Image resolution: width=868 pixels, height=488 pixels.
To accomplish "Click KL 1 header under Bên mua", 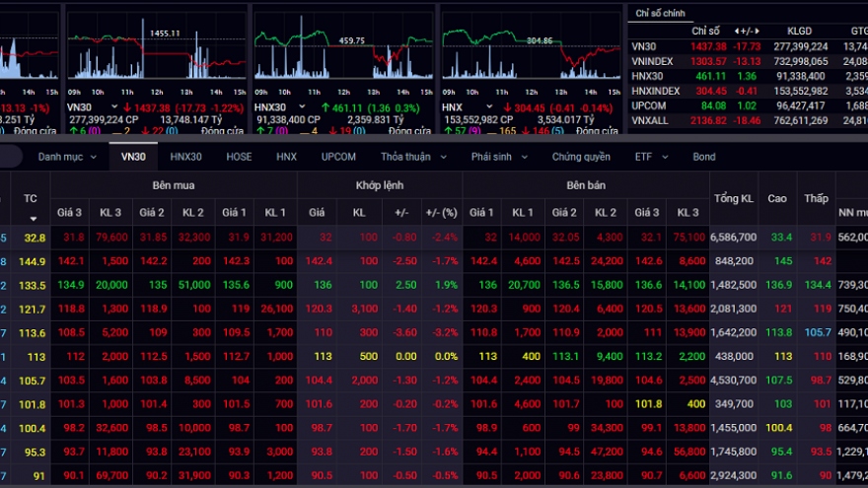I will (275, 213).
